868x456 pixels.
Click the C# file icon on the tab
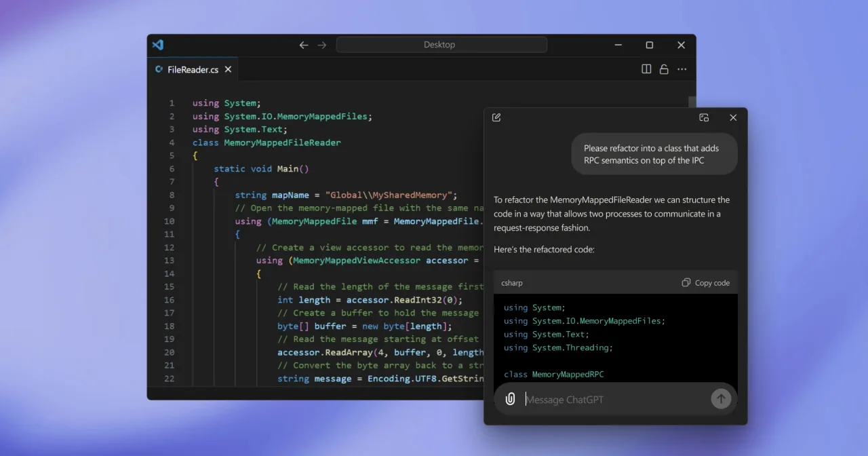(159, 69)
